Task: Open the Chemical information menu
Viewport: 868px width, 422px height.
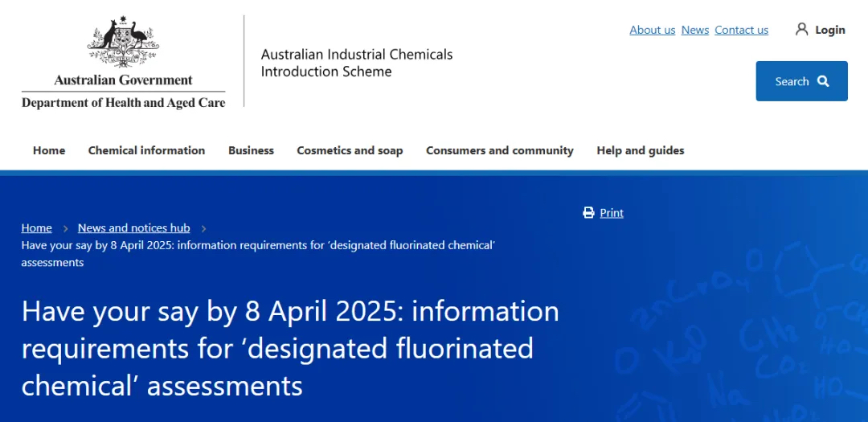Action: [146, 150]
